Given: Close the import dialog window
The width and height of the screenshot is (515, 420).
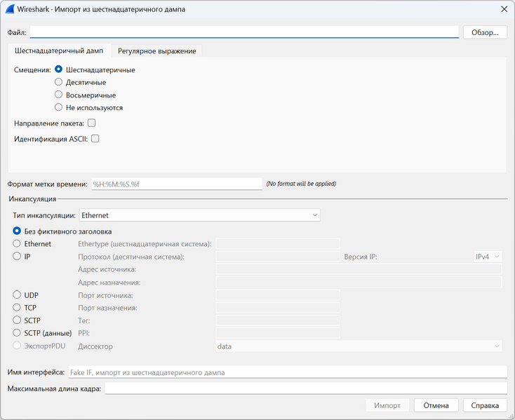Looking at the screenshot, I should click(504, 9).
